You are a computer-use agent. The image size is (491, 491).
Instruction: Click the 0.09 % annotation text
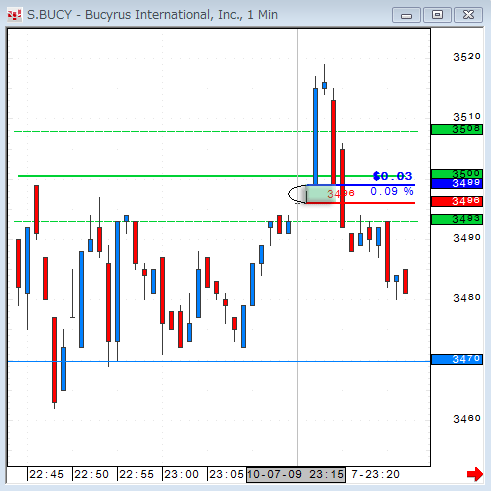pos(392,191)
